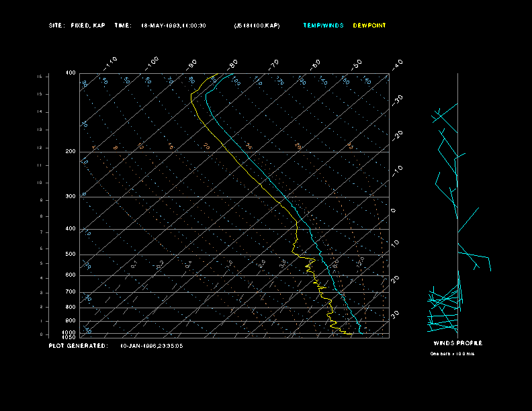532x411 pixels.
Task: Click the sounding time '18-MAY-1993,11:00:30'
Action: [x=173, y=26]
